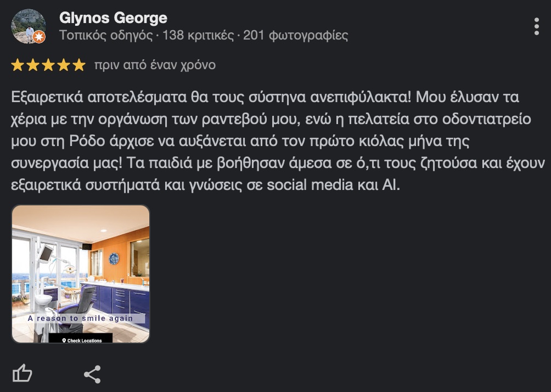Select the first yellow rating star

[18, 65]
